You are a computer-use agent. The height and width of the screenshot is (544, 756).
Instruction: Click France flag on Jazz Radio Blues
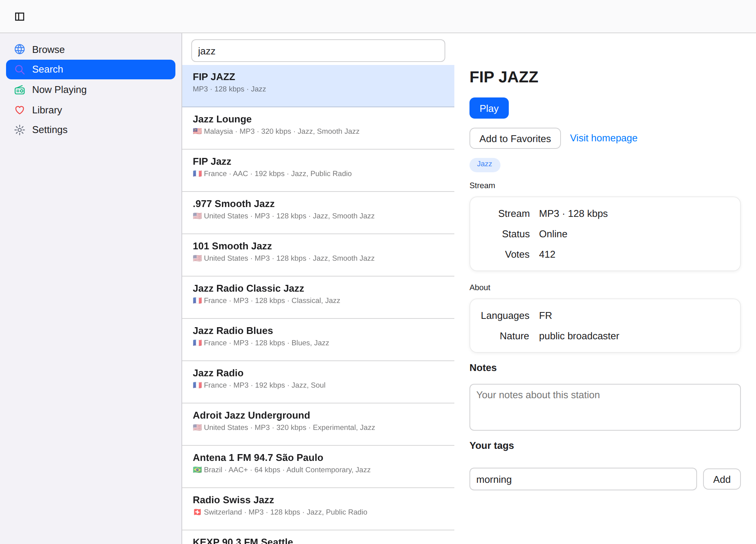click(x=197, y=343)
